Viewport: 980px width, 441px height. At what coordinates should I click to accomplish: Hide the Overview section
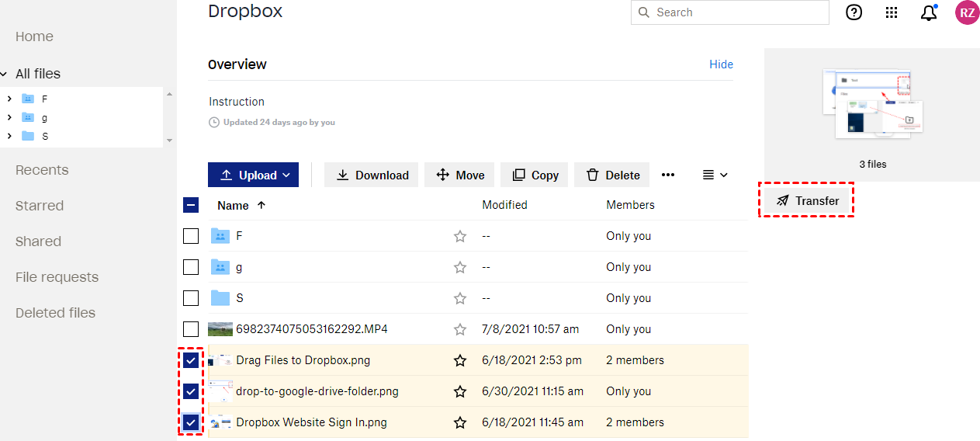pyautogui.click(x=721, y=64)
